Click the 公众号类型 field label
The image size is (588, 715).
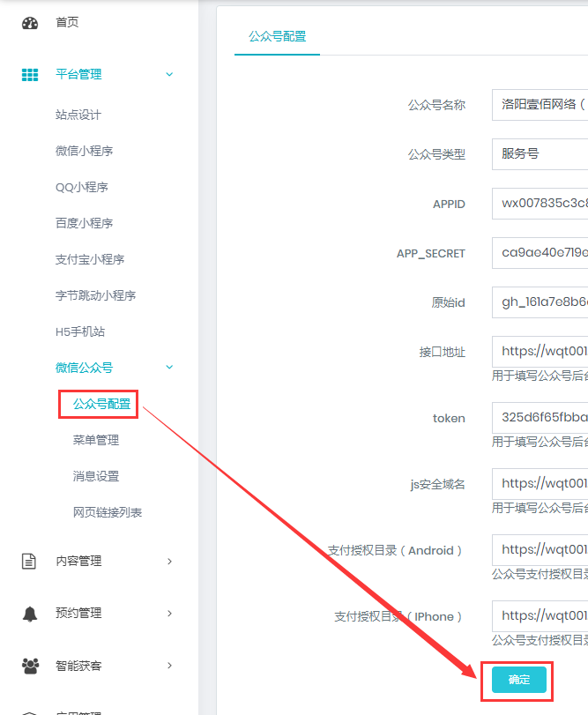coord(436,154)
